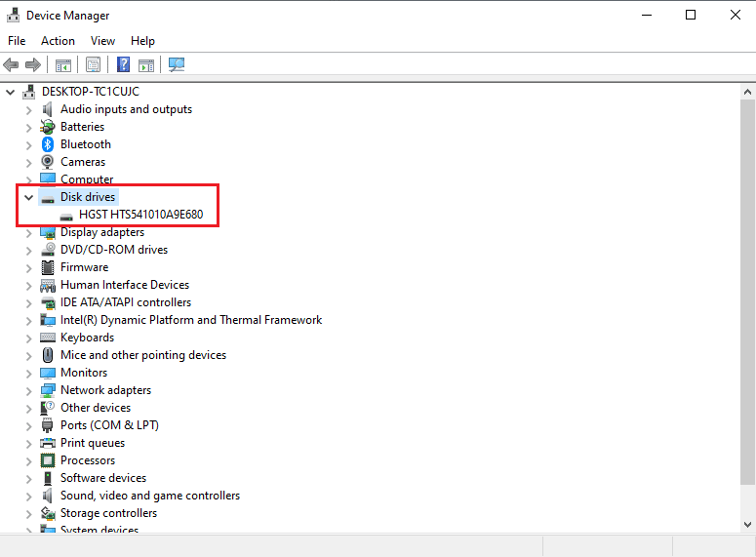Click the vertical scrollbar thumb

[747, 293]
